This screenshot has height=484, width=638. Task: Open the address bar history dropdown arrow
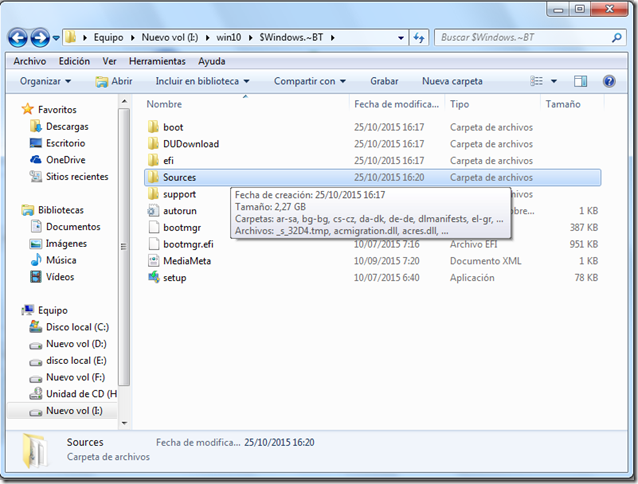[401, 38]
